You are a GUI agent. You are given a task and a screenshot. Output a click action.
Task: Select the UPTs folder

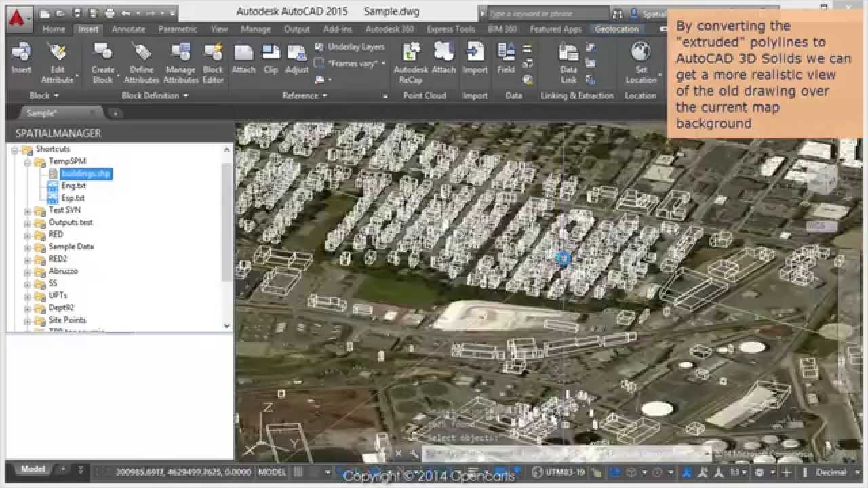pos(58,296)
